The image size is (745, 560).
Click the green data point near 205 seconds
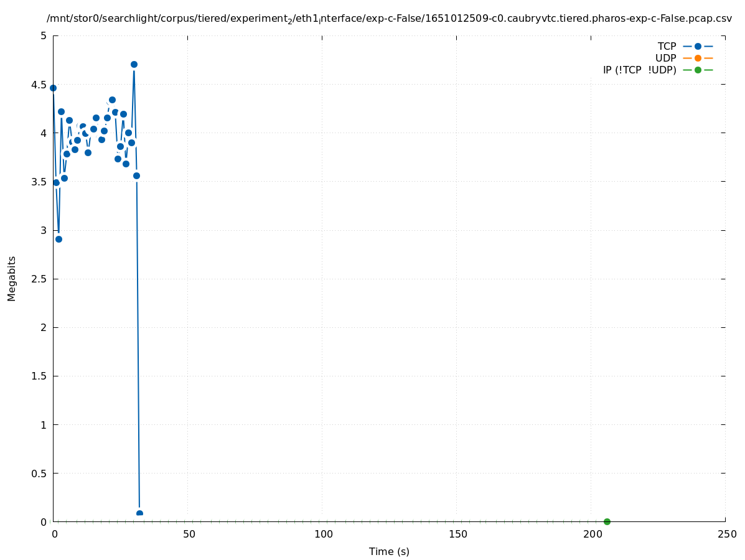(607, 521)
